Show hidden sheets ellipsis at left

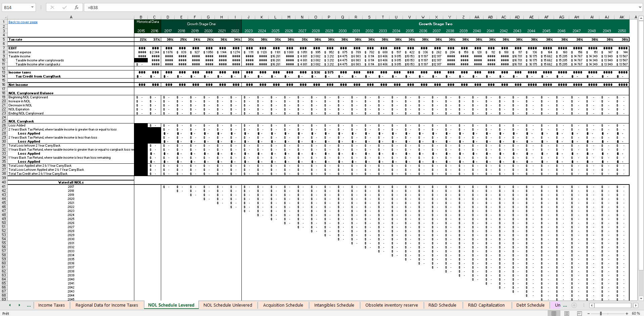click(29, 305)
